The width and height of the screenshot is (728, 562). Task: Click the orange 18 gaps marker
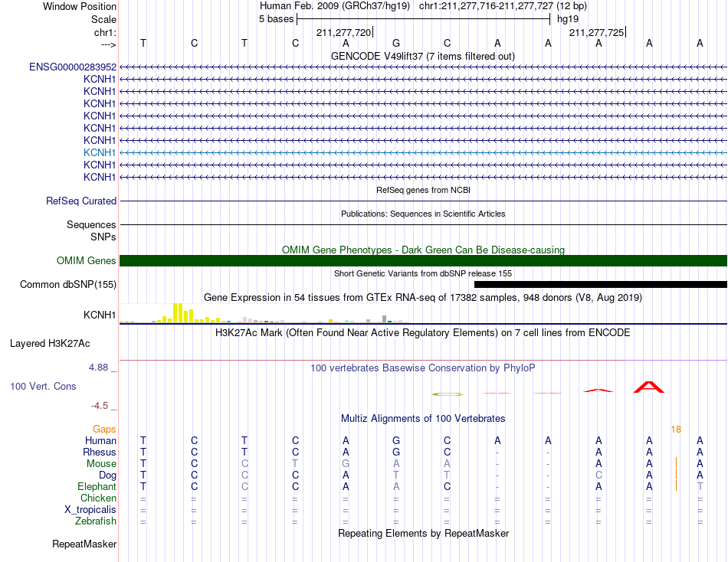[676, 430]
